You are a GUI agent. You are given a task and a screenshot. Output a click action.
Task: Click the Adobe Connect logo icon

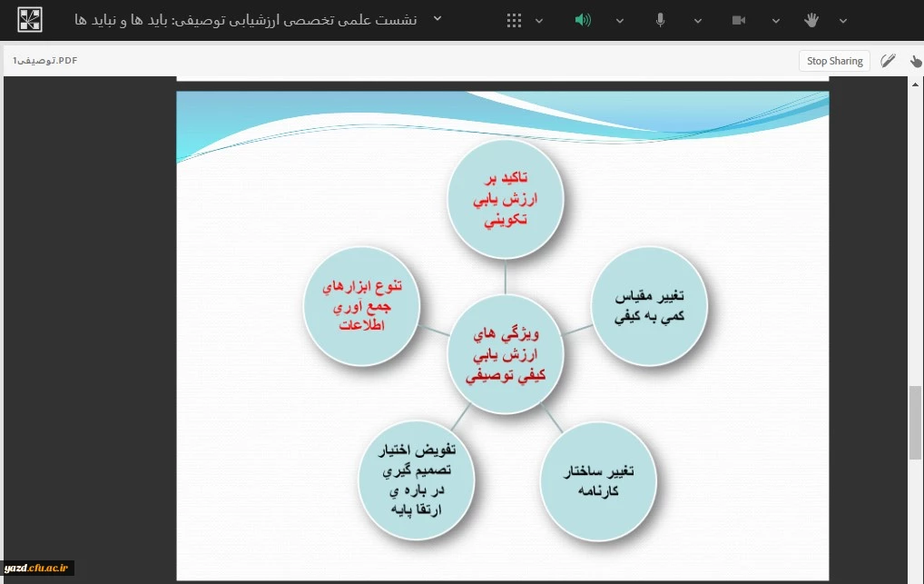pyautogui.click(x=30, y=19)
